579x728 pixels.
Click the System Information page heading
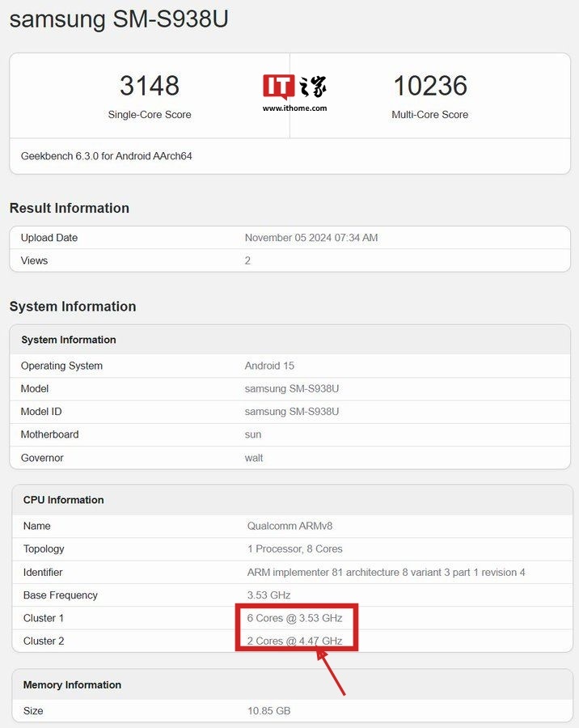coord(73,307)
